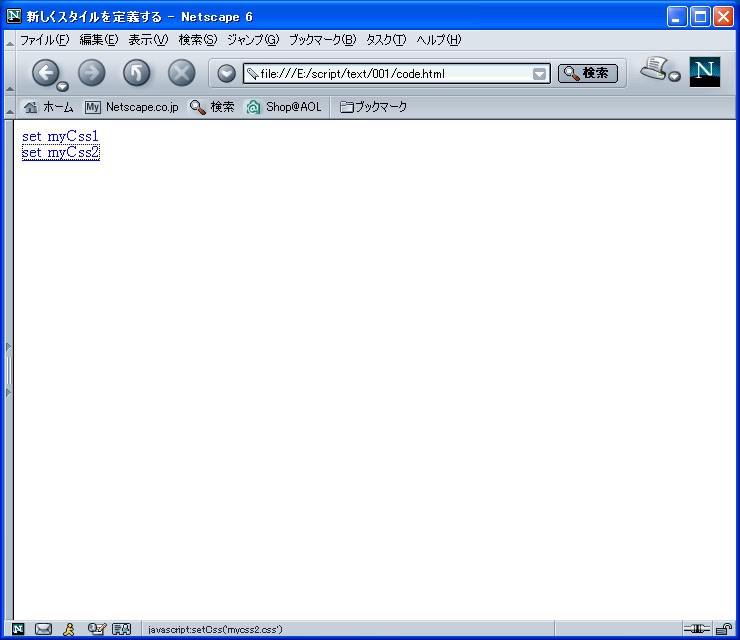Click the round arrow button left of the URL bar
The height and width of the screenshot is (640, 740).
(x=227, y=74)
